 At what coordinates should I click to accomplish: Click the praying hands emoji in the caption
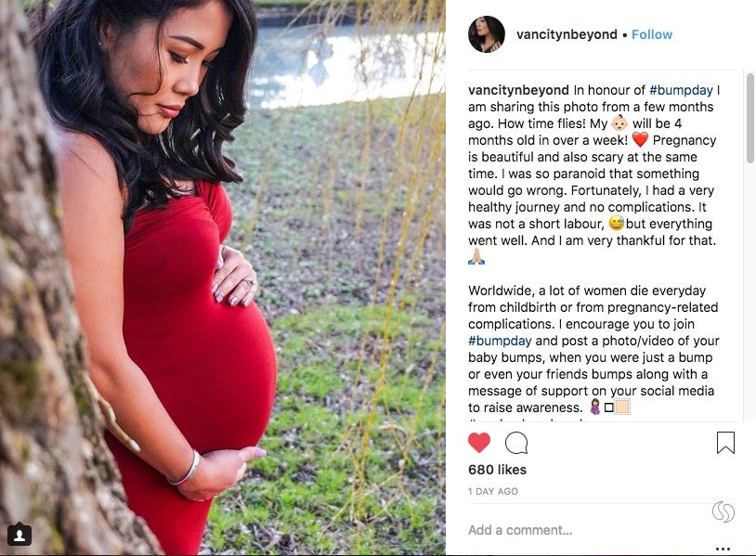(476, 256)
